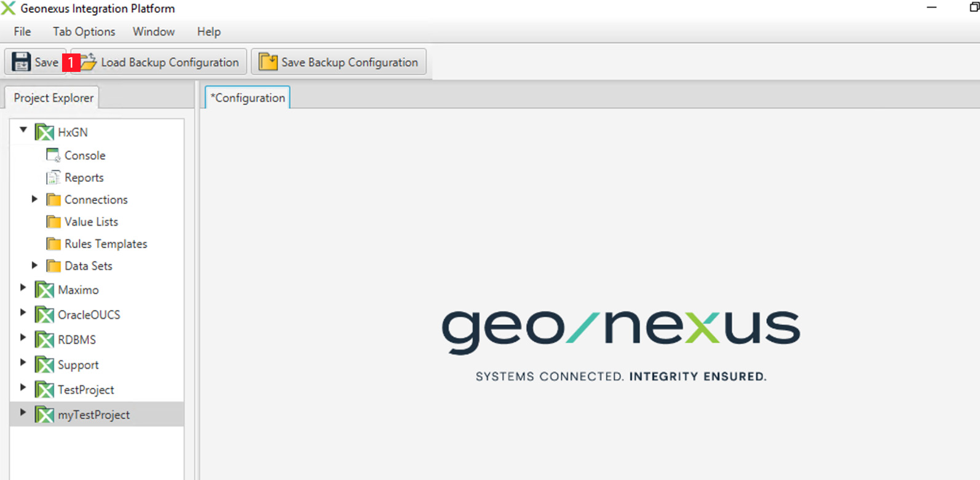Open the Tab Options menu
Image resolution: width=980 pixels, height=480 pixels.
(84, 31)
